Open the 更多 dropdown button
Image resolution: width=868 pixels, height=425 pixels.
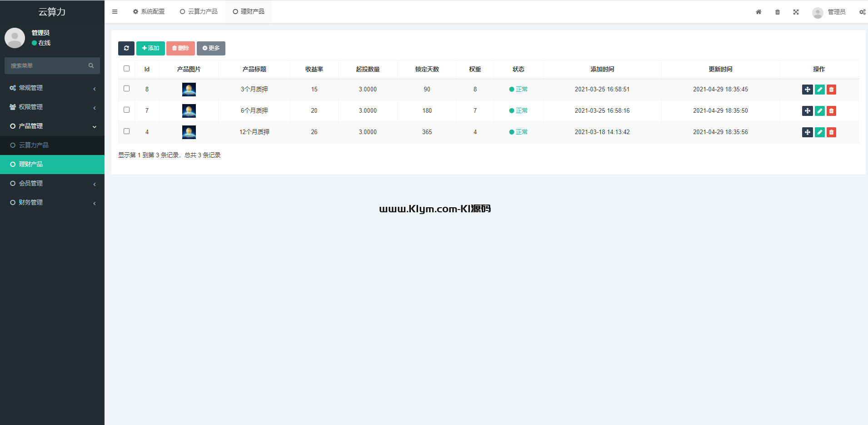211,48
